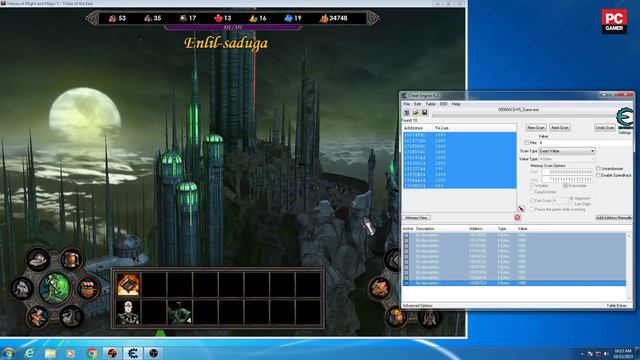
Task: Click the blue gem resource icon showing 19
Action: [289, 18]
